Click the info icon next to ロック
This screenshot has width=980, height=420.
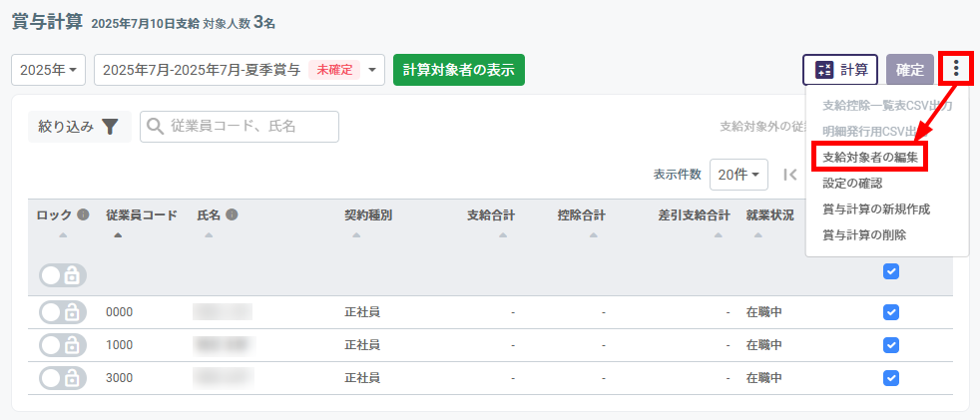[x=84, y=214]
